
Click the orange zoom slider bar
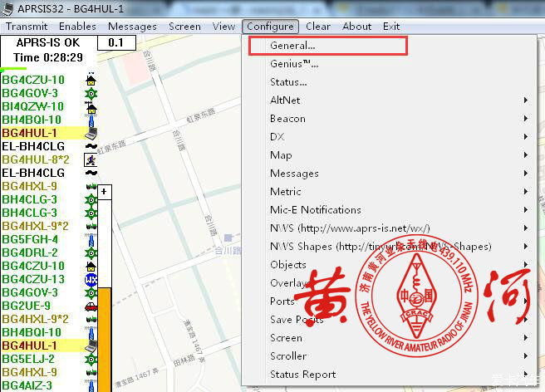click(x=105, y=339)
